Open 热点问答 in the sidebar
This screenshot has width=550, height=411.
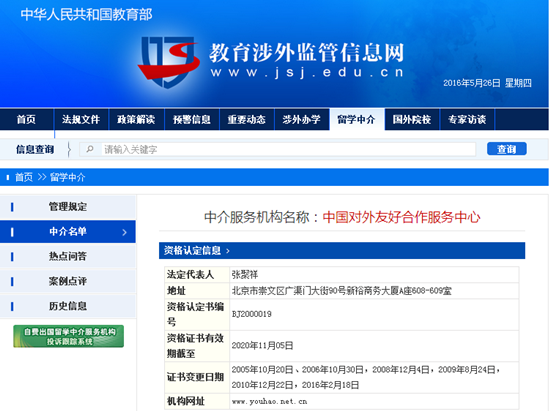coord(68,256)
